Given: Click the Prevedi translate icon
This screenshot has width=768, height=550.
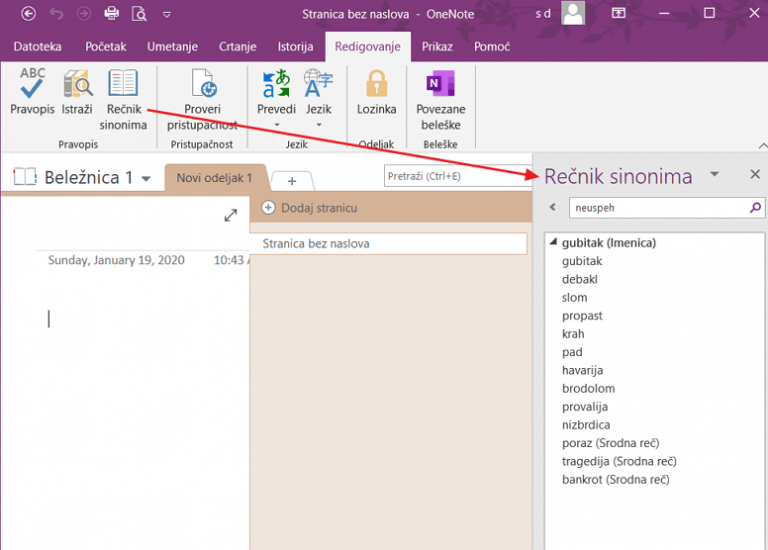Looking at the screenshot, I should pos(276,84).
